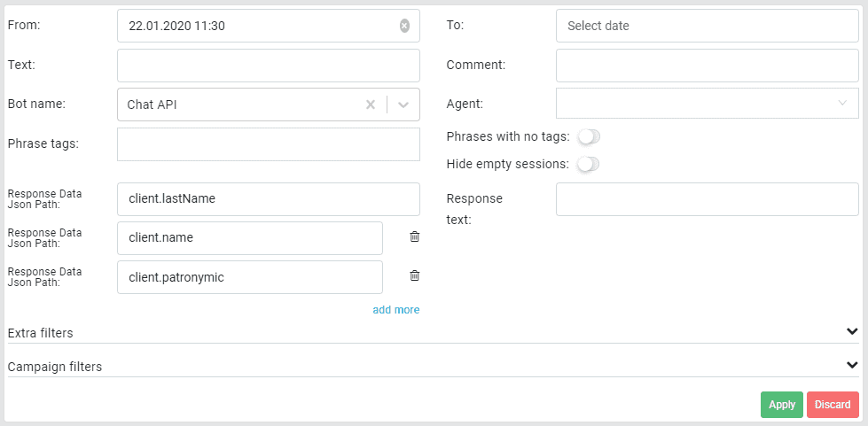Expand the Campaign filters section
Screen dimensions: 868x426
tap(851, 365)
